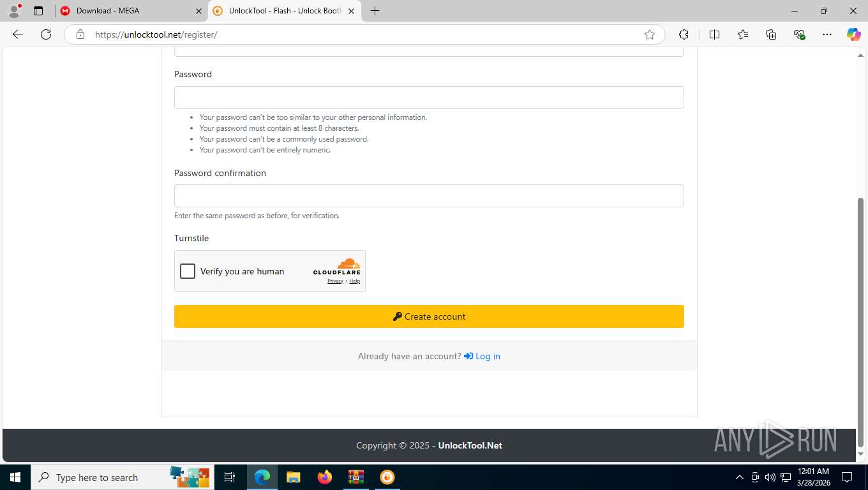Image resolution: width=868 pixels, height=490 pixels.
Task: Click the Cloudflare logo in Turnstile widget
Action: (x=336, y=267)
